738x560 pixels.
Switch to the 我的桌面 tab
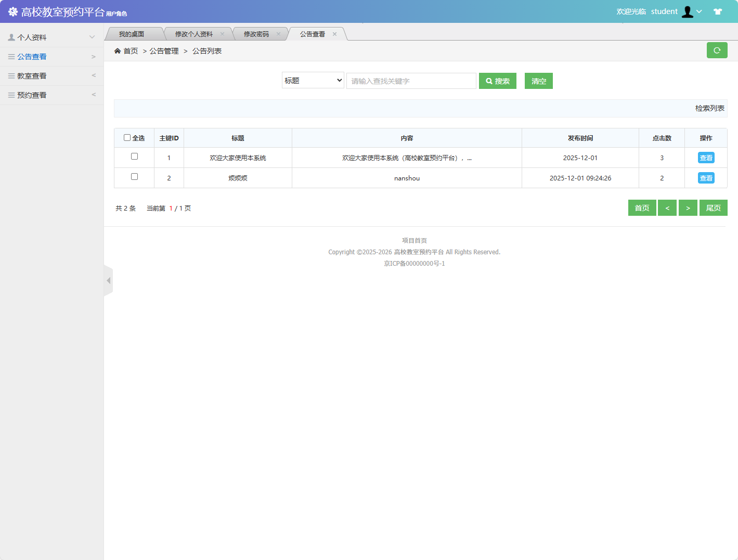[x=133, y=33]
